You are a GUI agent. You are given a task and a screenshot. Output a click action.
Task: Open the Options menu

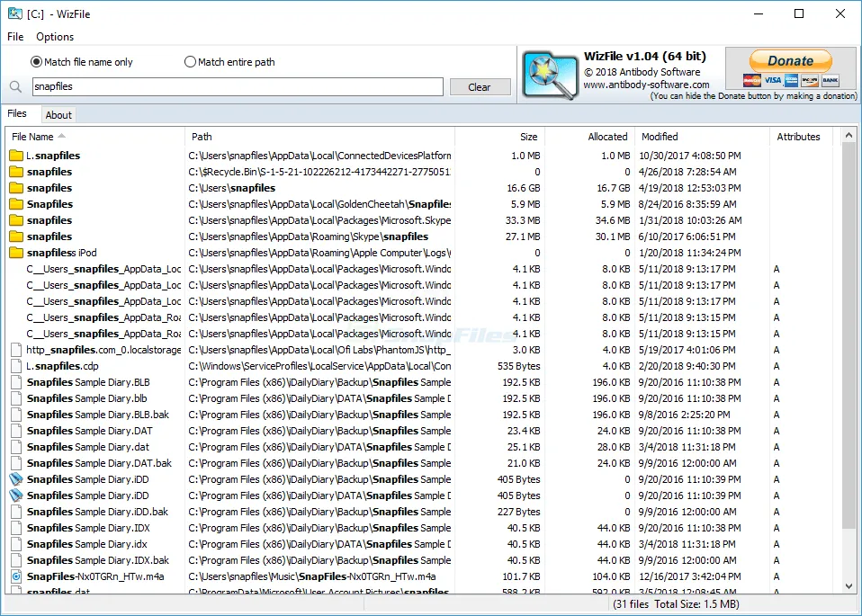[55, 36]
